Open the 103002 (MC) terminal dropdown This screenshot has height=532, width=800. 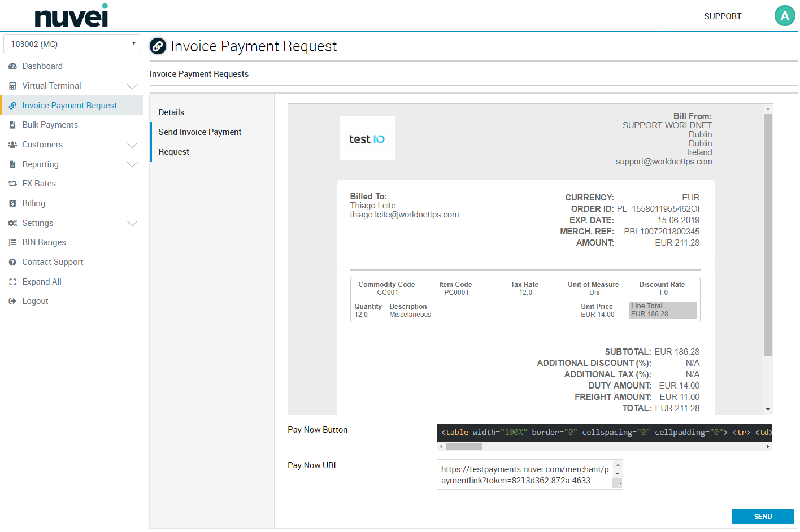72,44
